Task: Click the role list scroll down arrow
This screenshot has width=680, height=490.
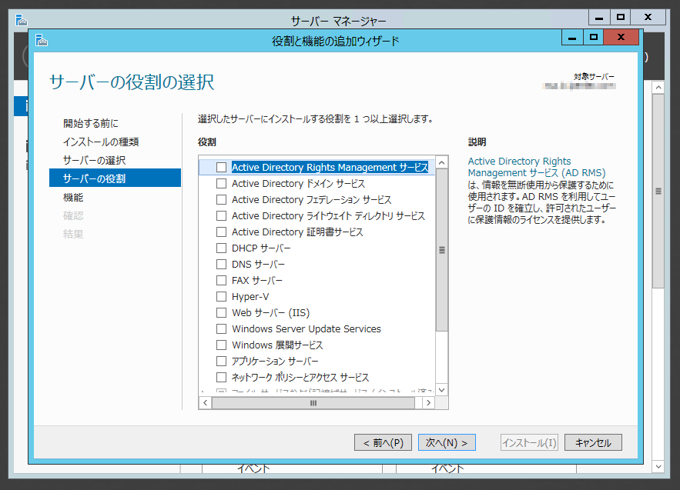Action: [x=441, y=389]
